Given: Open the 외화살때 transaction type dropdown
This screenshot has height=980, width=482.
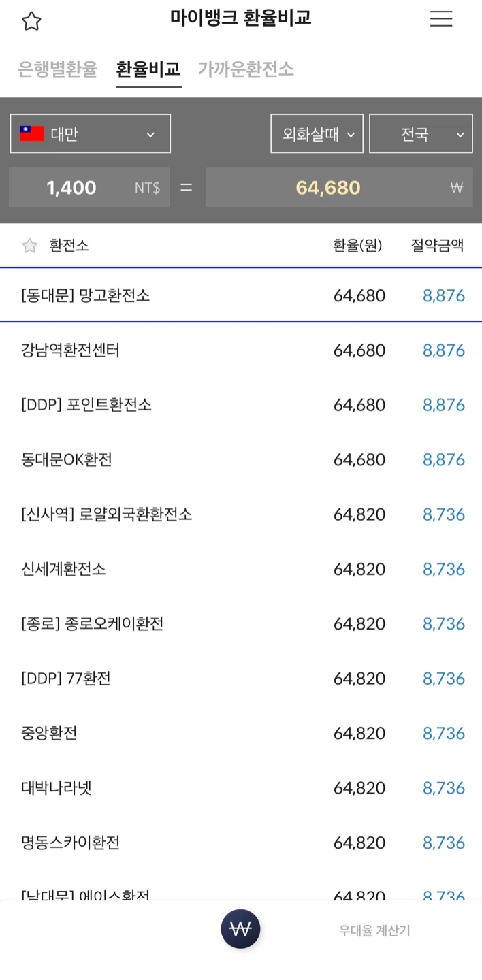Looking at the screenshot, I should (x=317, y=133).
